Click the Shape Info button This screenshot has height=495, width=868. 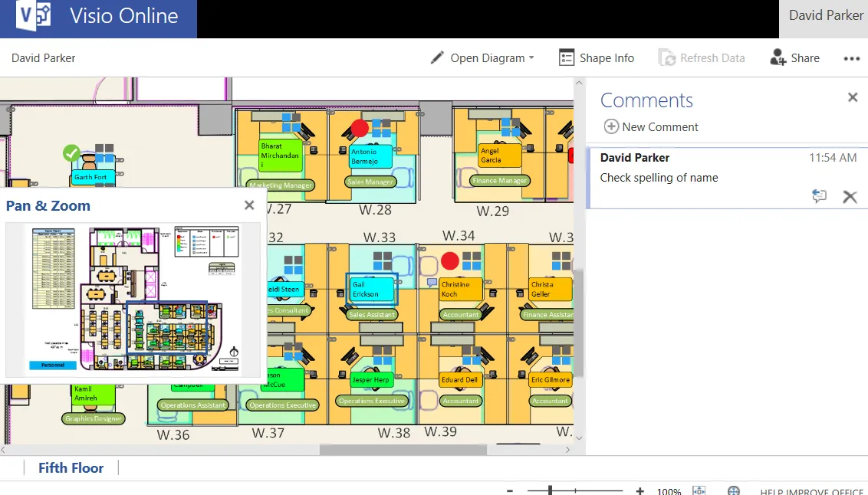[x=597, y=58]
